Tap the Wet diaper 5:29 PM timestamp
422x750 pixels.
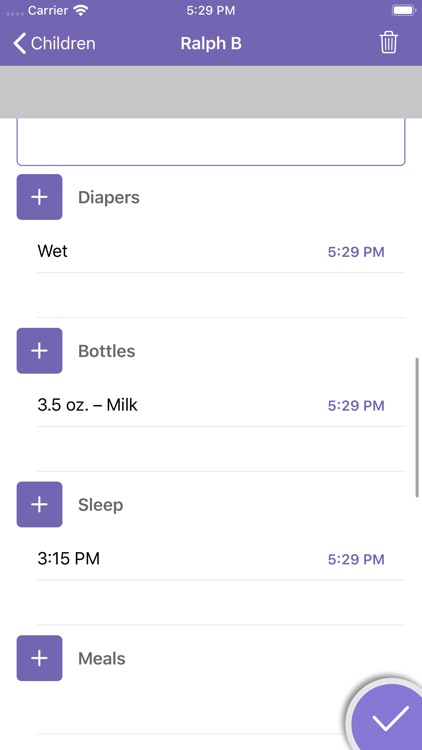click(x=356, y=252)
